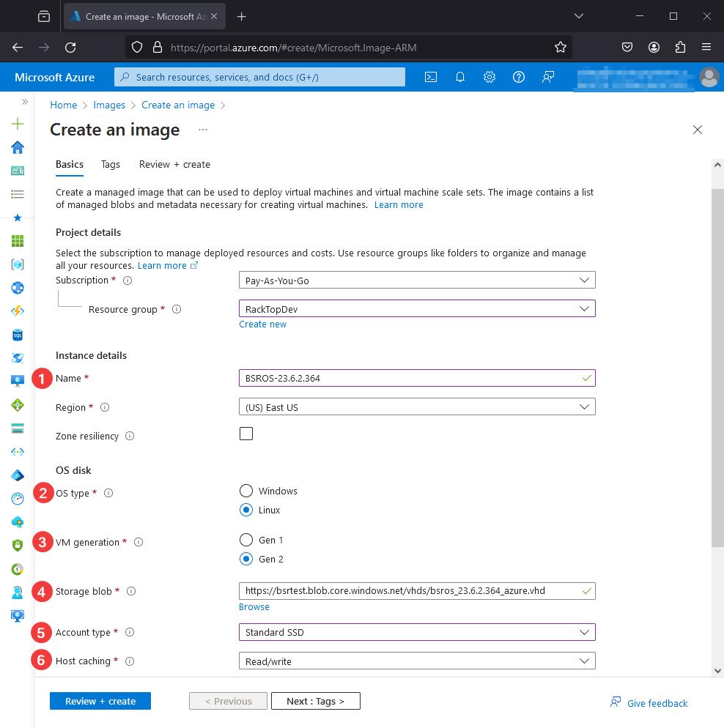This screenshot has height=728, width=724.
Task: Open the Feedback icon in the top bar
Action: [548, 76]
